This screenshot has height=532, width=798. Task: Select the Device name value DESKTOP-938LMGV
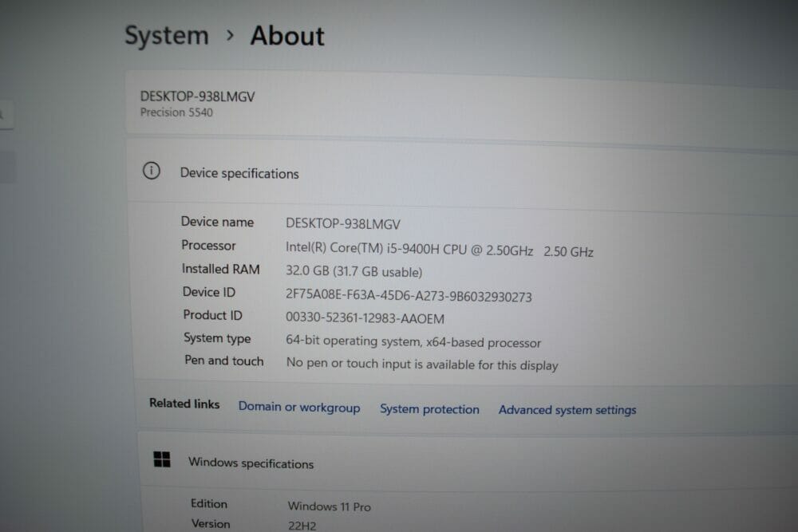(x=343, y=224)
